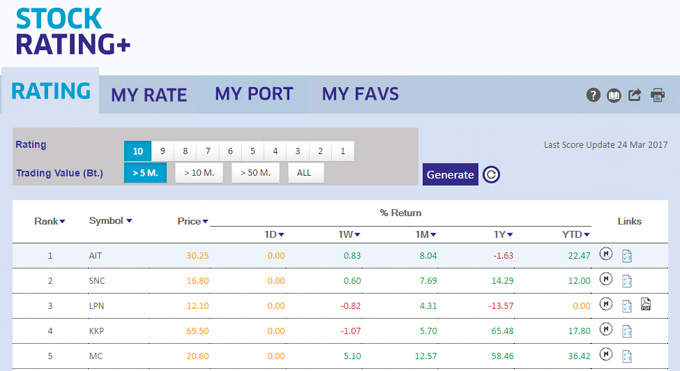Open the document icon in AIT row
The image size is (680, 371).
(x=627, y=256)
